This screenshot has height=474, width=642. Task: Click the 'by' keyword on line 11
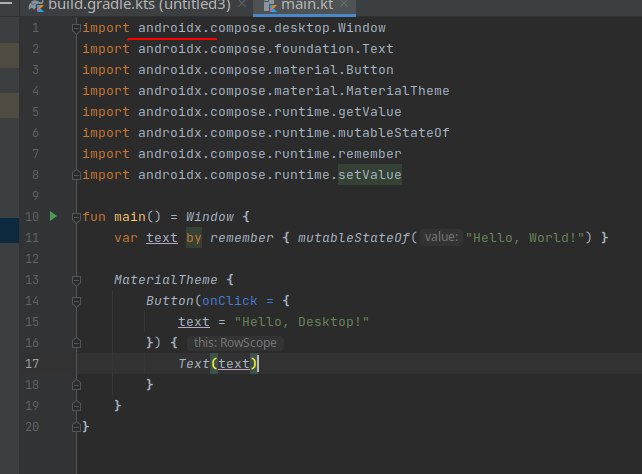194,238
